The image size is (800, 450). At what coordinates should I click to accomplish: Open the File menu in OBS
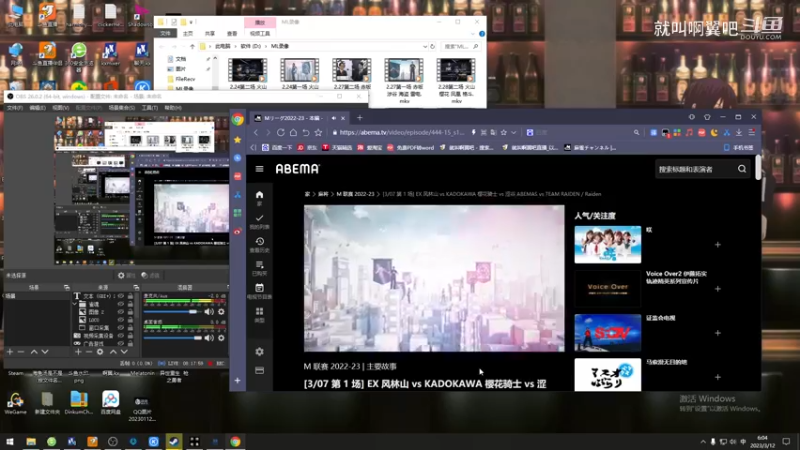pos(15,108)
